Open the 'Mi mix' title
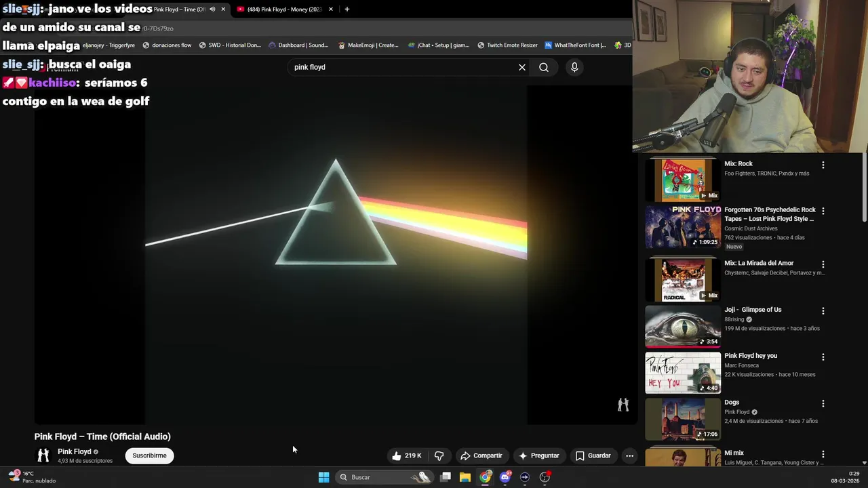This screenshot has width=868, height=488. point(734,453)
